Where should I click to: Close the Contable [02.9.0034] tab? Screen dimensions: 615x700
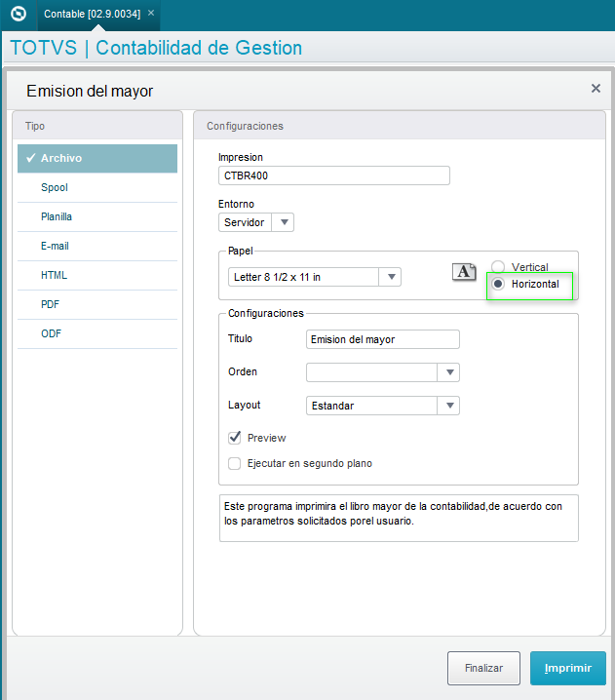(151, 13)
